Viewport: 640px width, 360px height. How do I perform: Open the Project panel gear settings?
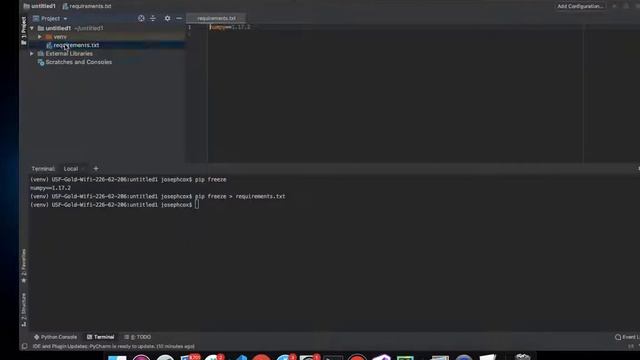tap(167, 18)
